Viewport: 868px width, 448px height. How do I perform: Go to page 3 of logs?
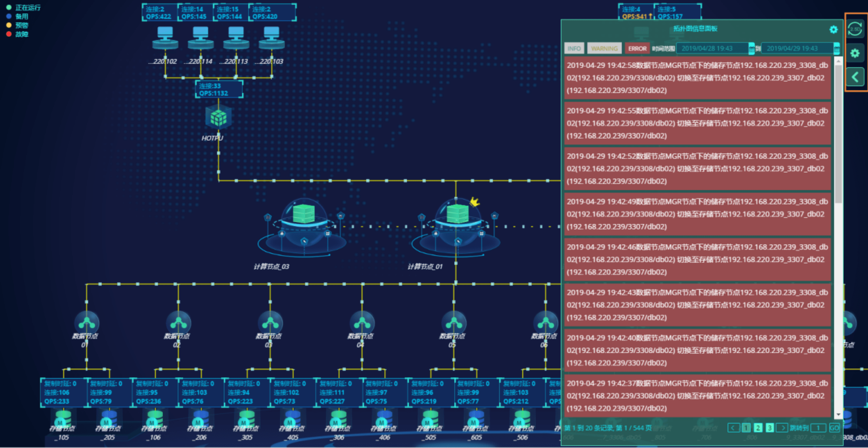[x=770, y=428]
